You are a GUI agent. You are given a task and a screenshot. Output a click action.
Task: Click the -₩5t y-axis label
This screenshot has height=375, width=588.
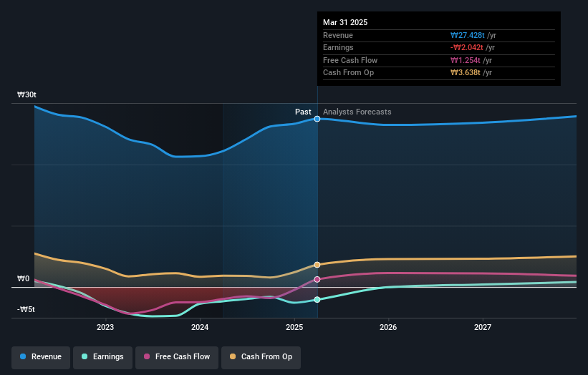26,309
